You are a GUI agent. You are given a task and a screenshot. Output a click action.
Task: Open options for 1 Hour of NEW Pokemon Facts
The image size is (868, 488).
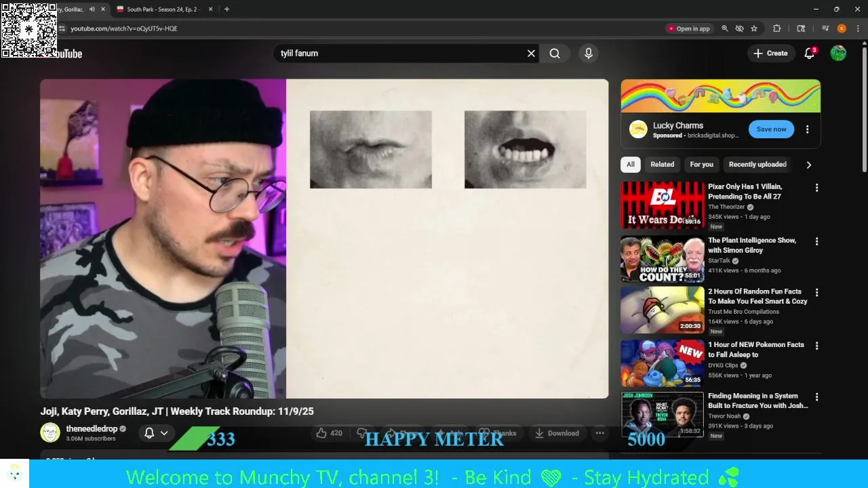point(816,346)
